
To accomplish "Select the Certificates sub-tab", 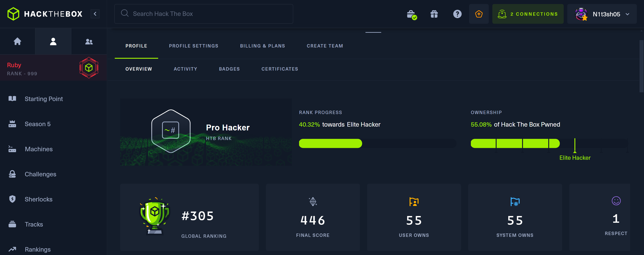I will click(280, 69).
